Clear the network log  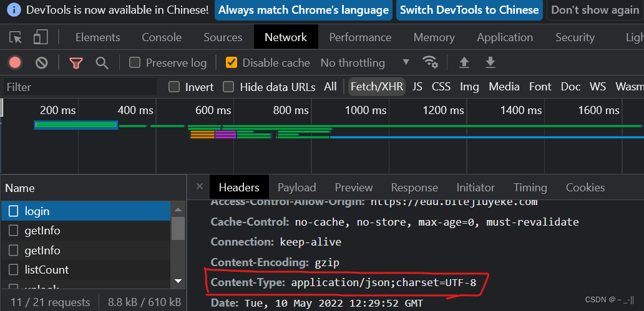coord(41,62)
